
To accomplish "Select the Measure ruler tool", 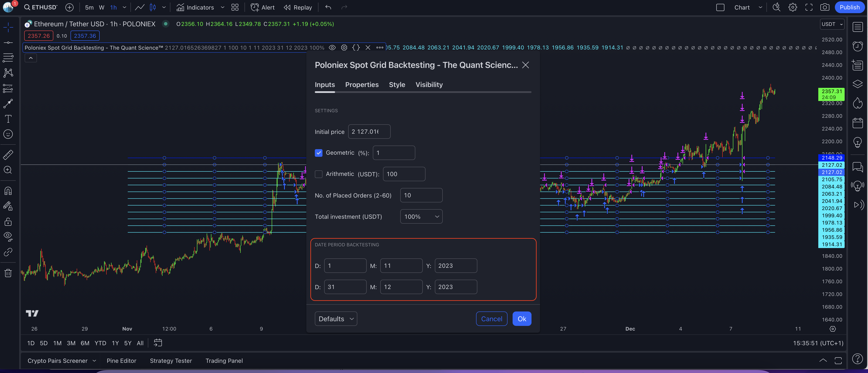I will coord(8,155).
